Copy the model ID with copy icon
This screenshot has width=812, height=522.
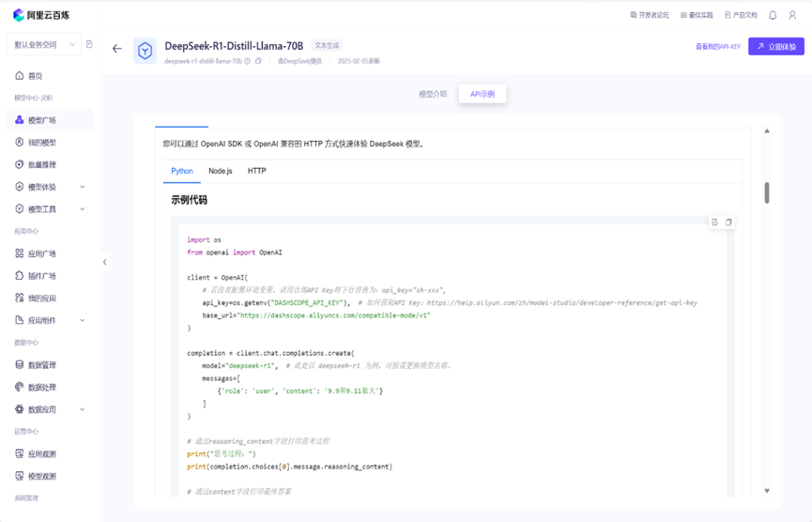tap(258, 61)
